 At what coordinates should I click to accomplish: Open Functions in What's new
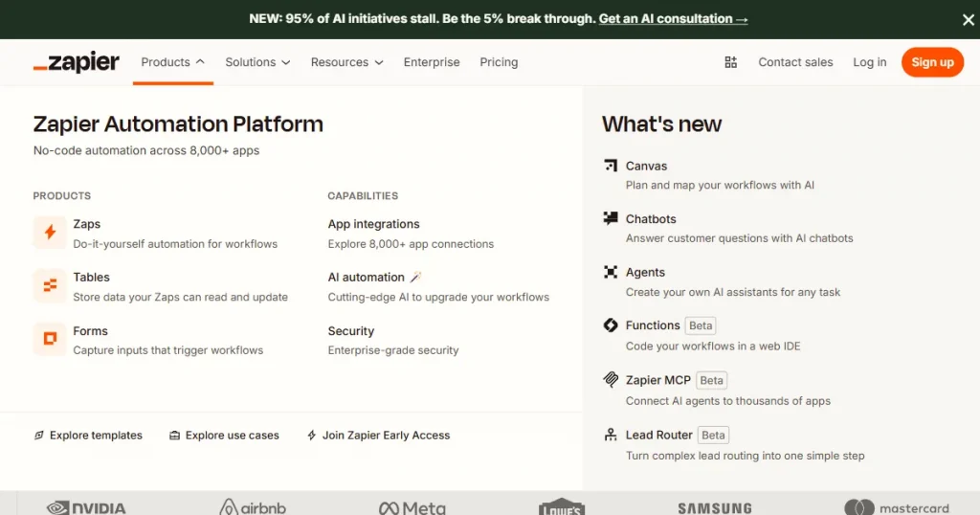pyautogui.click(x=653, y=325)
